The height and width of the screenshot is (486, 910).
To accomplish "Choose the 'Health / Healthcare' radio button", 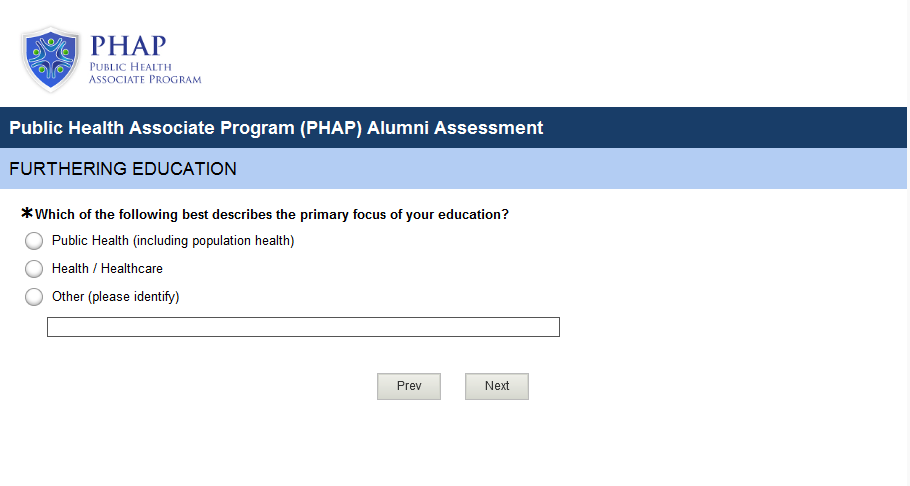I will (x=34, y=269).
